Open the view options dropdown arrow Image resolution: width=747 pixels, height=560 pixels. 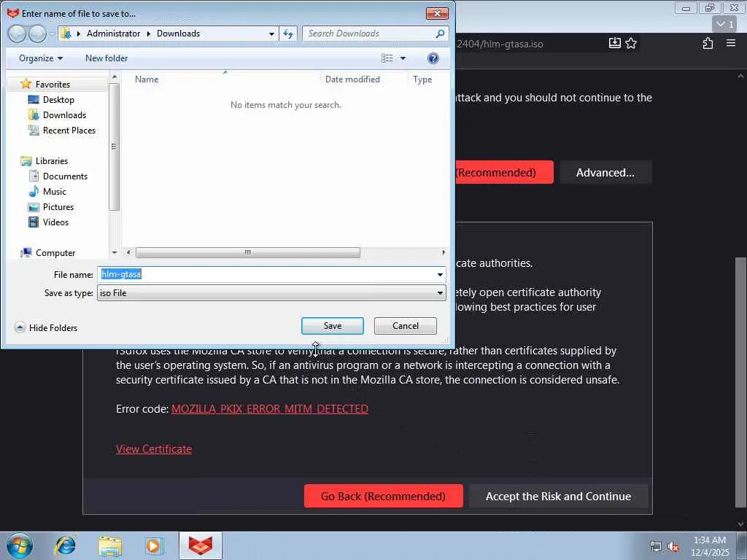click(403, 58)
